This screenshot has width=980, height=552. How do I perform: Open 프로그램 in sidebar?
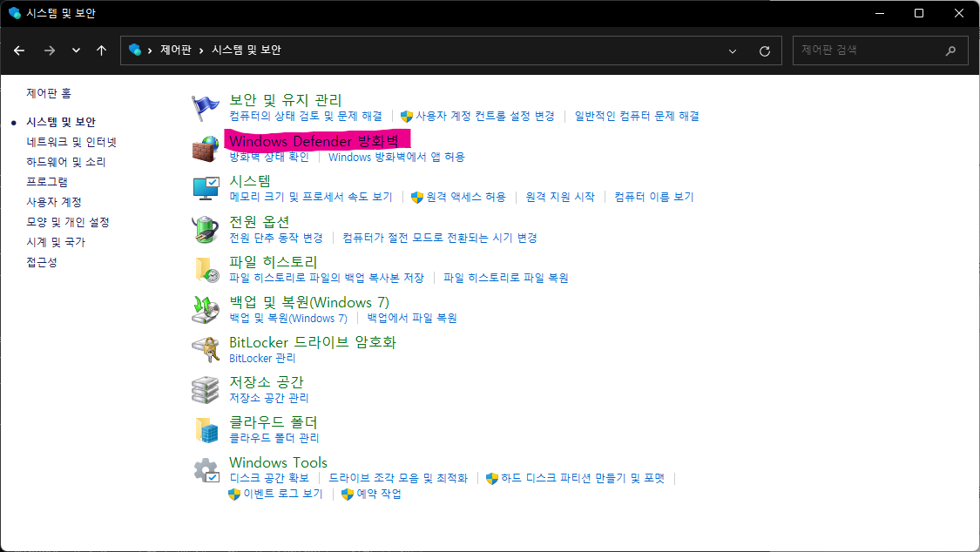click(x=47, y=182)
